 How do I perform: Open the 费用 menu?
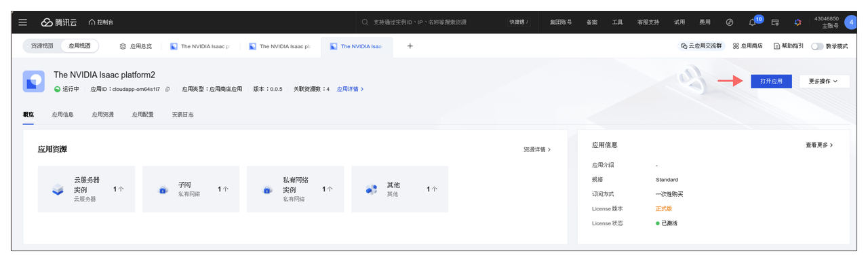click(x=705, y=22)
